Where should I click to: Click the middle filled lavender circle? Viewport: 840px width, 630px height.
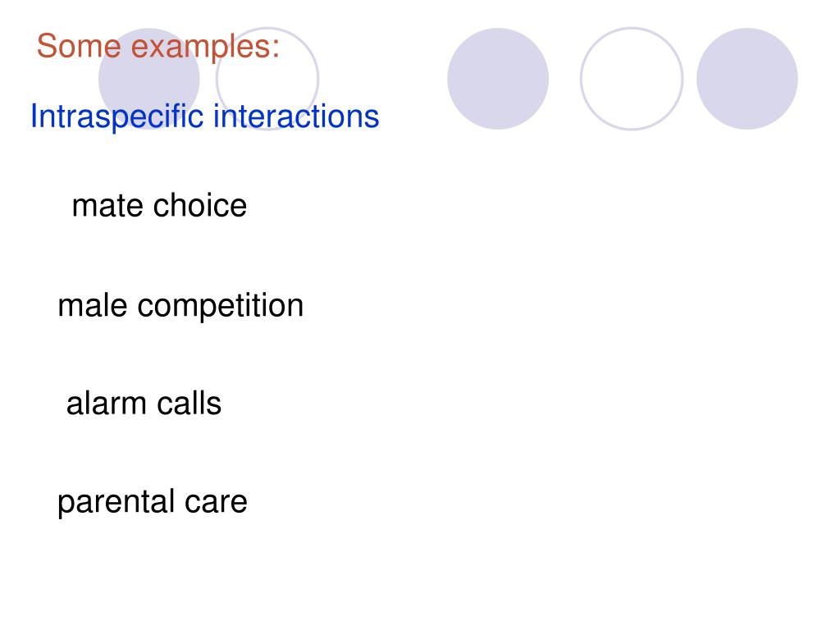click(498, 79)
